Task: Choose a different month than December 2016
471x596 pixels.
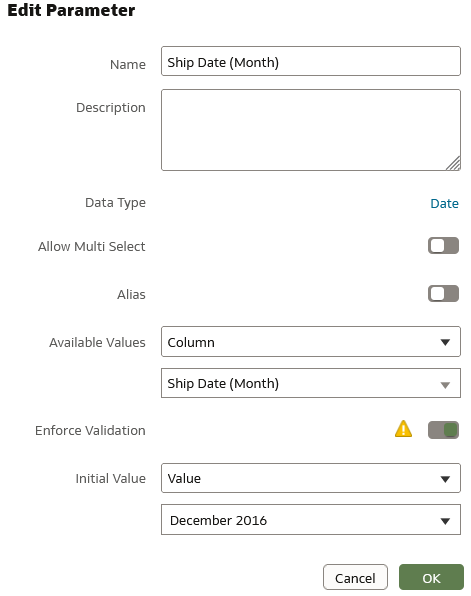Action: (x=311, y=520)
